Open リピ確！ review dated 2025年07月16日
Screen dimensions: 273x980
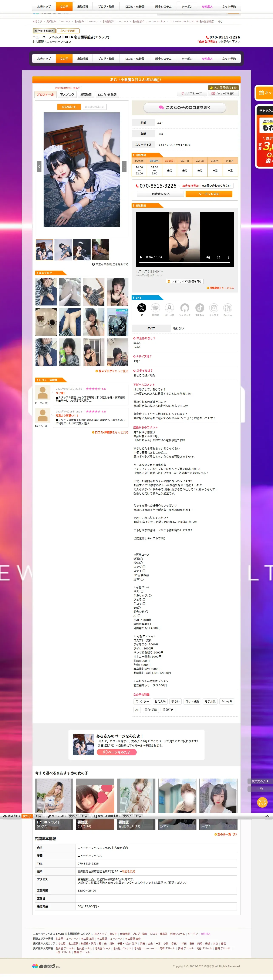61,393
